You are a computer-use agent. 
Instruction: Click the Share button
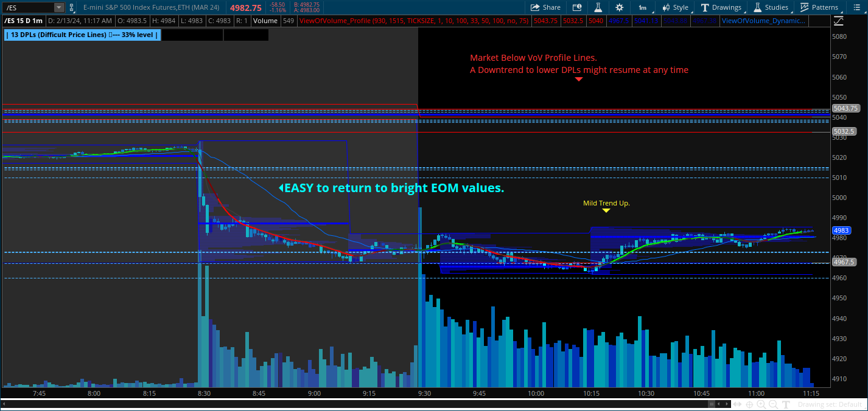(545, 7)
